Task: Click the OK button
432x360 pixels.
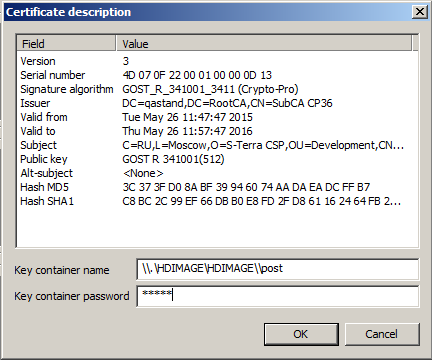Action: click(x=301, y=334)
